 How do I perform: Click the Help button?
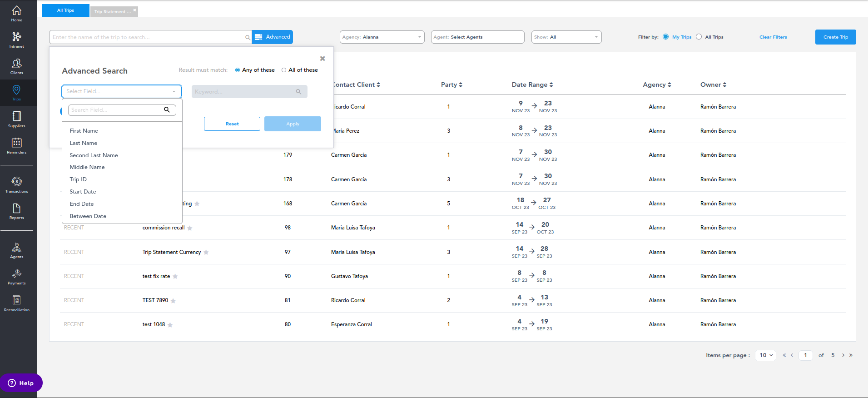(21, 383)
